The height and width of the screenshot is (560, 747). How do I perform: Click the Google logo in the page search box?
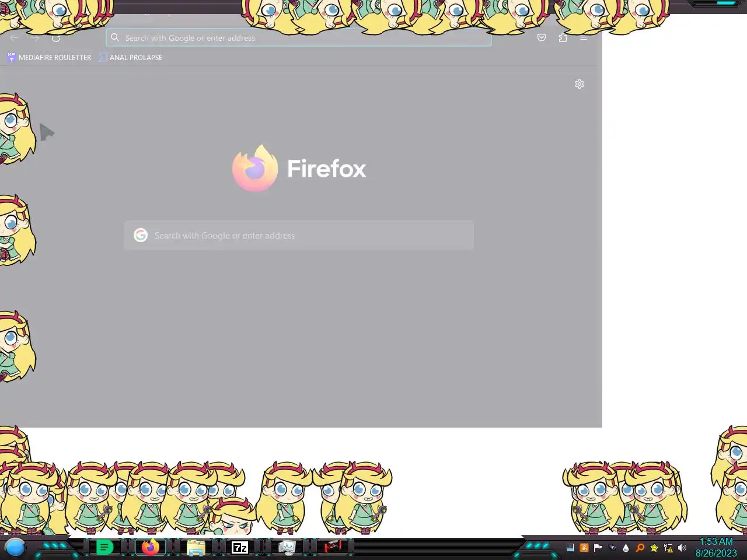point(141,235)
